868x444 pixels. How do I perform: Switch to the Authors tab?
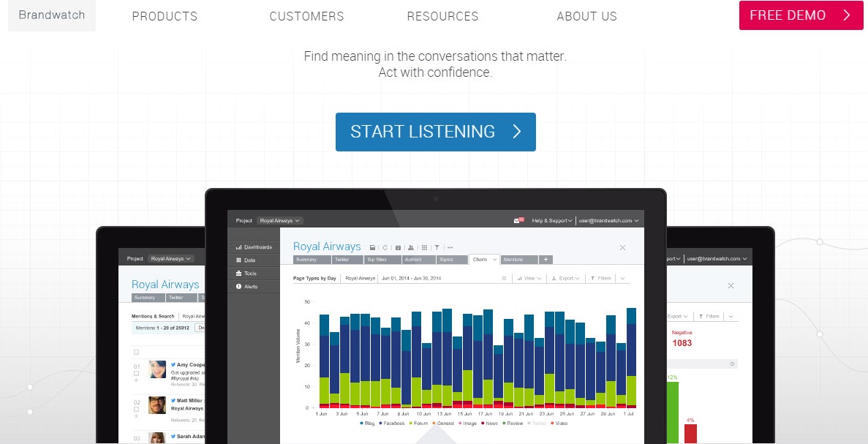click(x=419, y=260)
